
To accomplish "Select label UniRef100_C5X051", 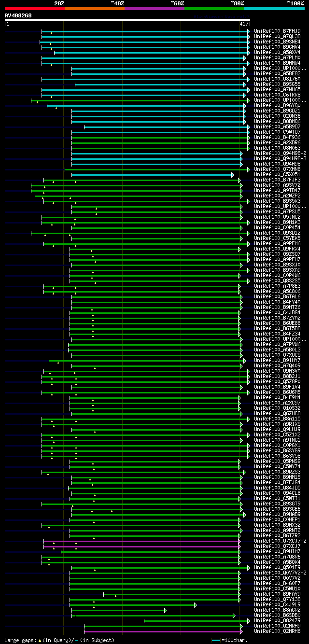I will point(277,174).
